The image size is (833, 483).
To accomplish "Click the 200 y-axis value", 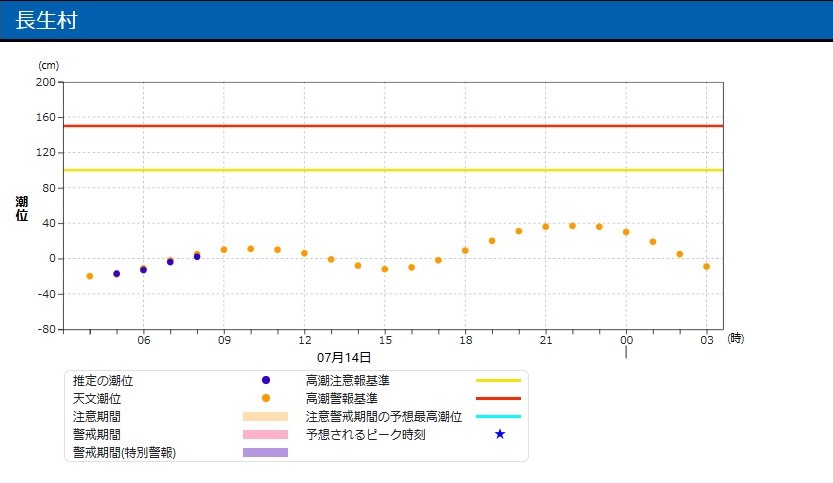I will click(46, 82).
